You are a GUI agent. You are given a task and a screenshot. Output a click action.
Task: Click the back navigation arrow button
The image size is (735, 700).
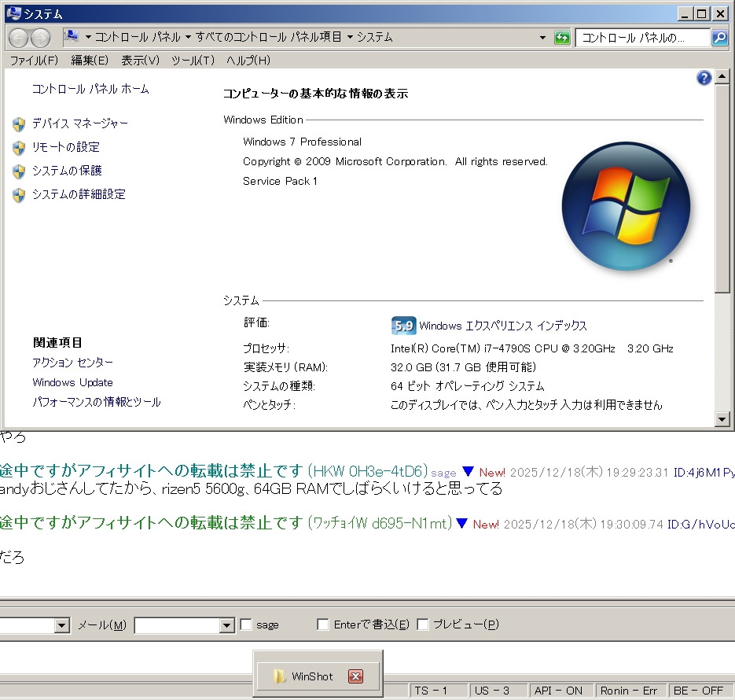point(19,38)
